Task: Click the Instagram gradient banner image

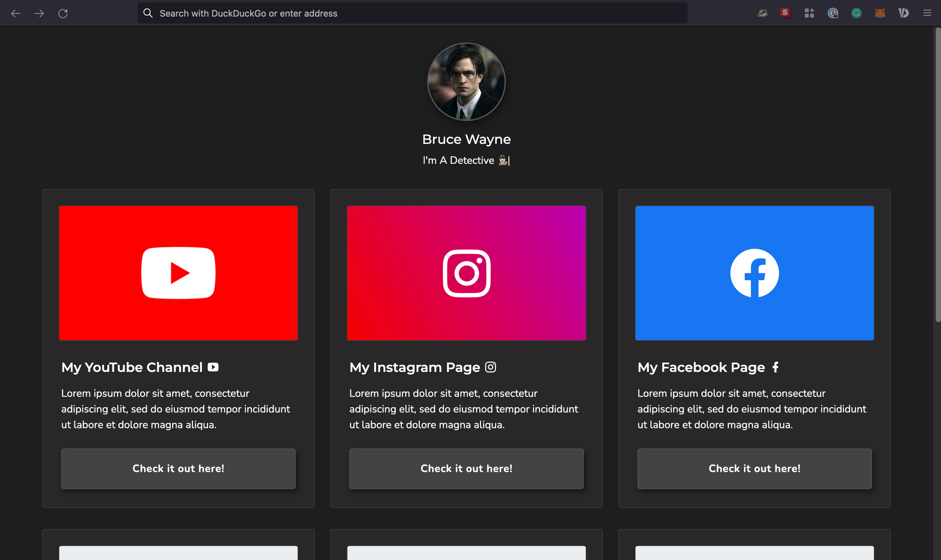Action: click(x=466, y=273)
